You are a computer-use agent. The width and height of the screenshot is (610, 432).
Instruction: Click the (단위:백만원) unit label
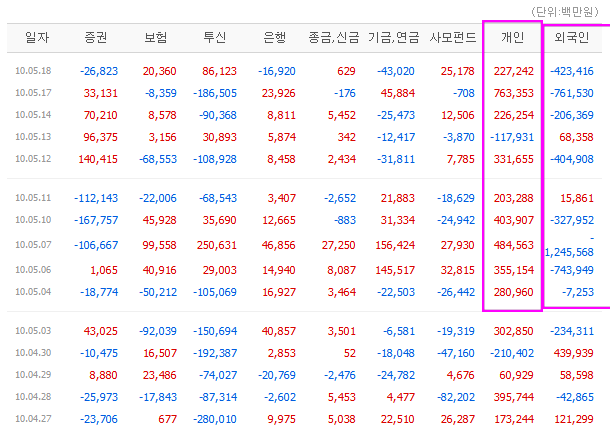tap(564, 12)
